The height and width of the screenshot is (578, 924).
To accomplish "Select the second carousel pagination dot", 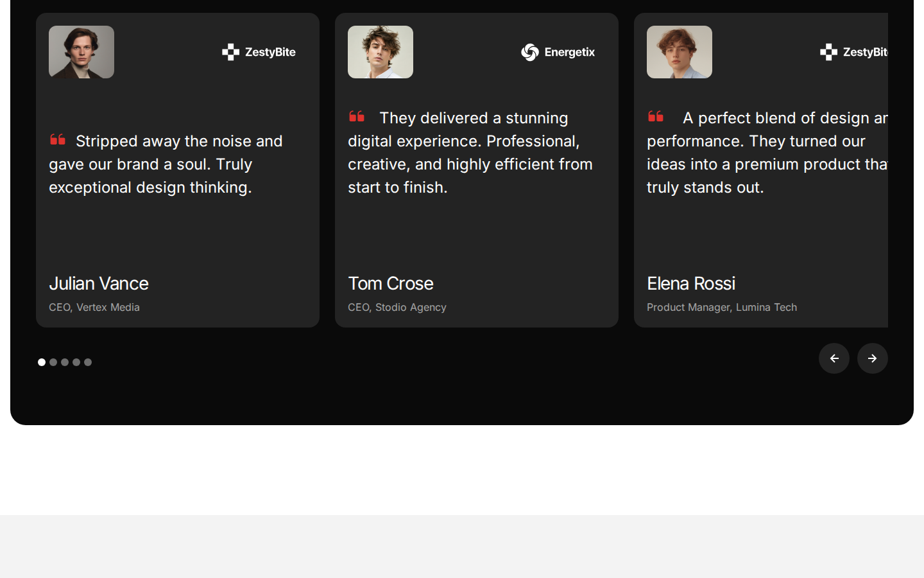I will pos(53,362).
